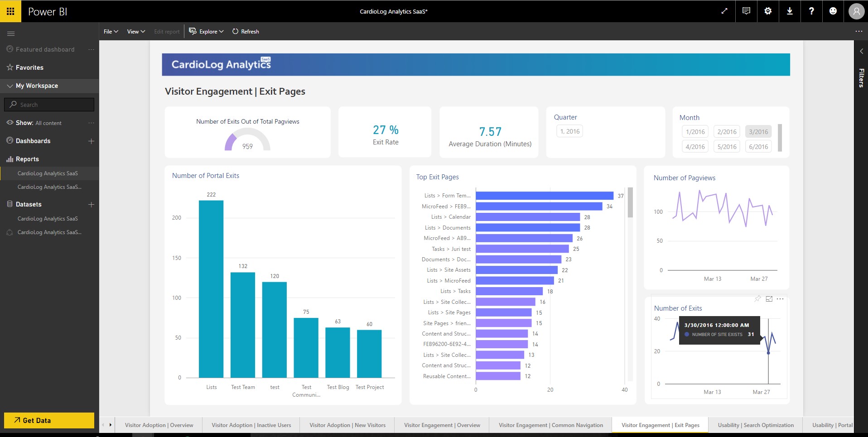Open the View dropdown menu
Viewport: 868px width, 437px height.
[x=136, y=32]
